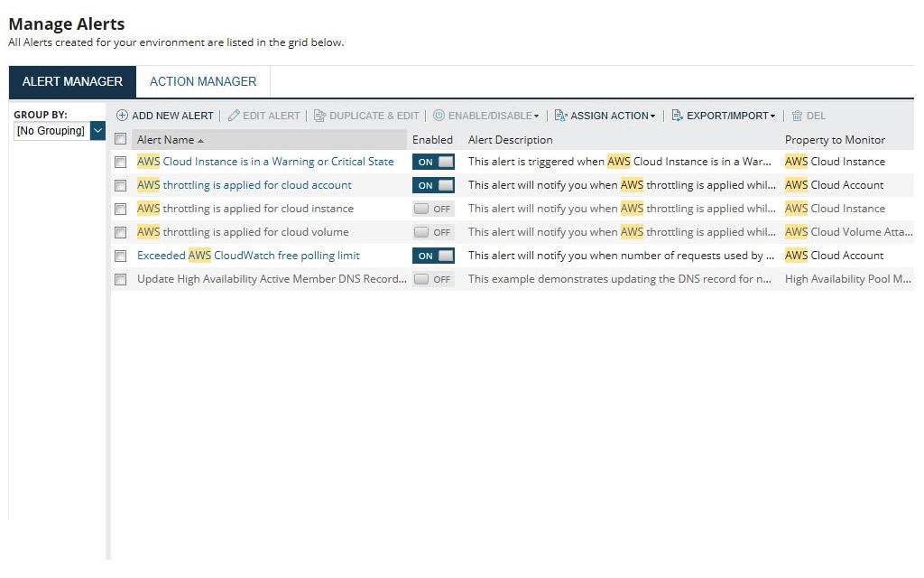Toggle on the Update High Availability DNS alert
Screen dimensions: 924x578
[x=432, y=279]
